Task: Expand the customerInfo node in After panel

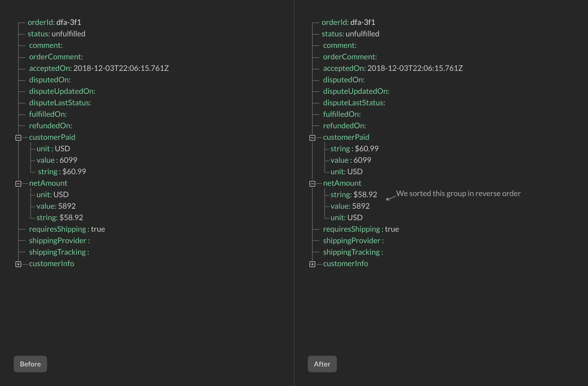Action: (312, 264)
